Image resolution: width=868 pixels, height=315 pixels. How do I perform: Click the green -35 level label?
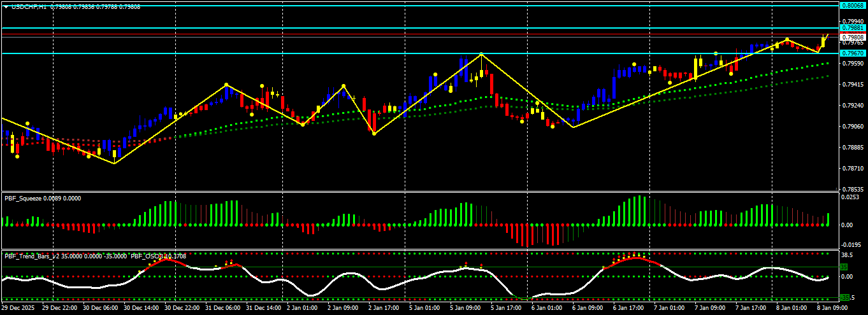pos(845,297)
